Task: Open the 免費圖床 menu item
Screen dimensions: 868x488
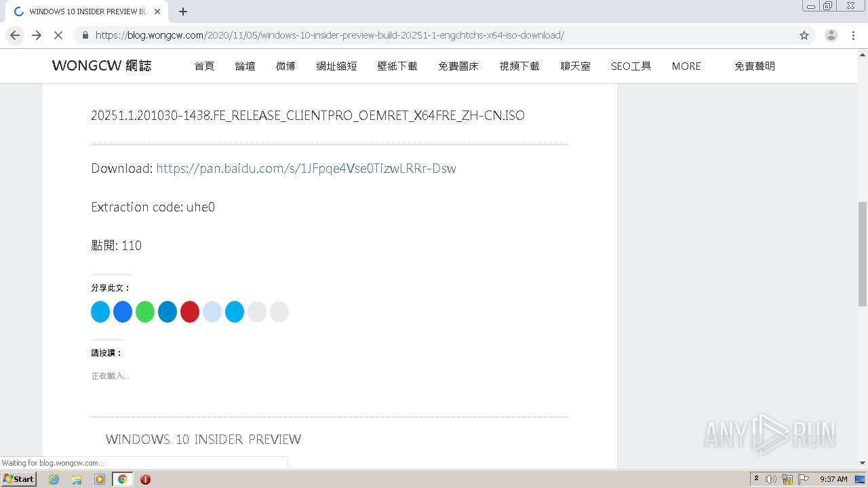Action: (x=458, y=66)
